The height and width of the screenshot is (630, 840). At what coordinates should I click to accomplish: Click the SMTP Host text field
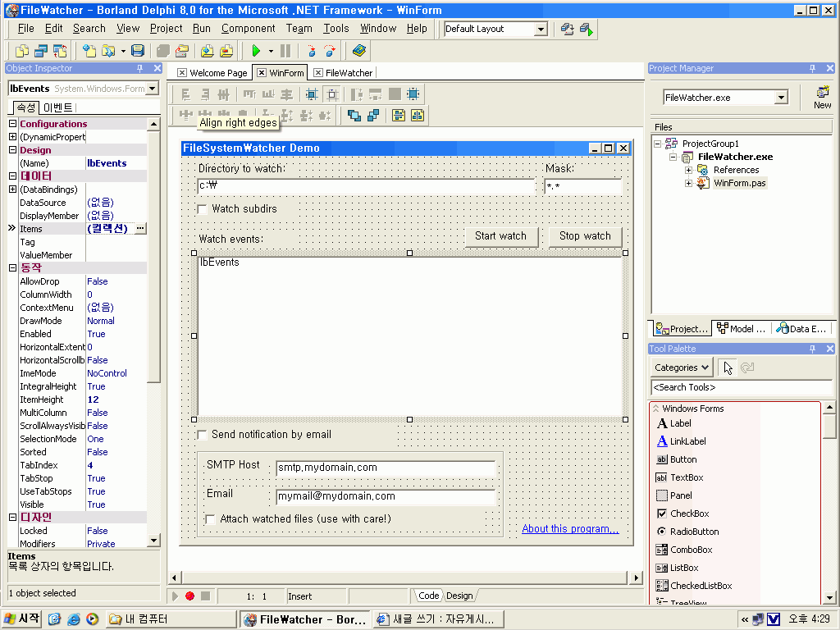click(386, 468)
